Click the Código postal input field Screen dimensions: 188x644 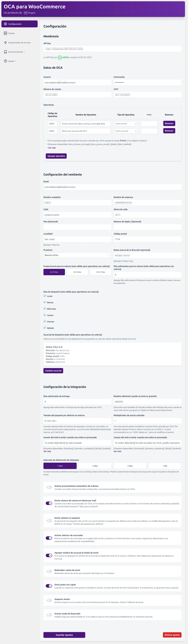[x=147, y=239]
